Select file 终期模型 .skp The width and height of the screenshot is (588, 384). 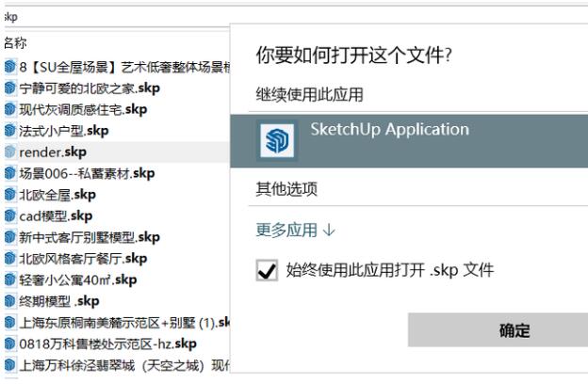(x=59, y=301)
